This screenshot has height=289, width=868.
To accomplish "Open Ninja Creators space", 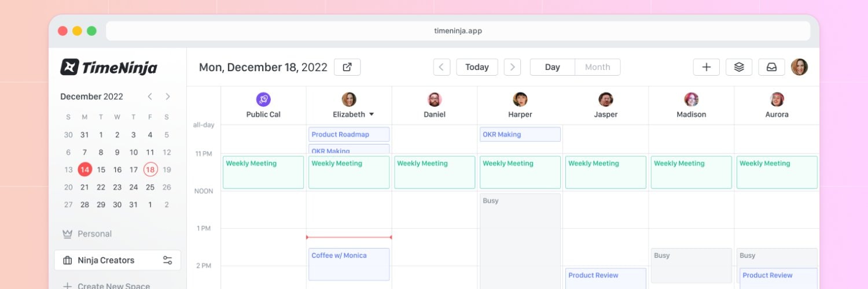I will pyautogui.click(x=117, y=260).
